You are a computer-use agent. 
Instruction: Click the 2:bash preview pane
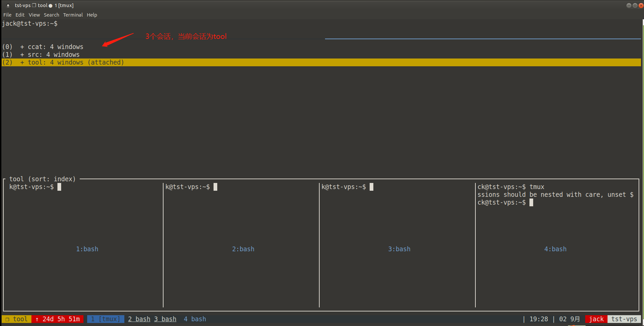pyautogui.click(x=241, y=245)
